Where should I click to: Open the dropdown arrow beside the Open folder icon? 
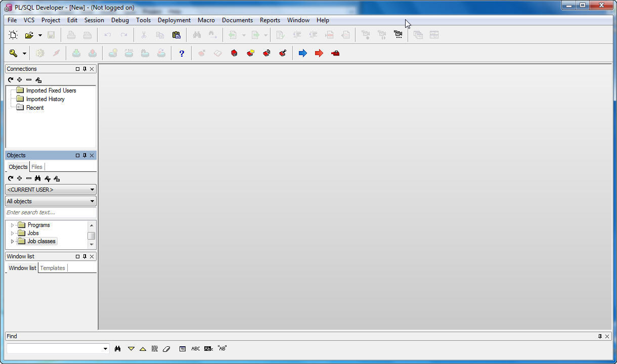(40, 35)
